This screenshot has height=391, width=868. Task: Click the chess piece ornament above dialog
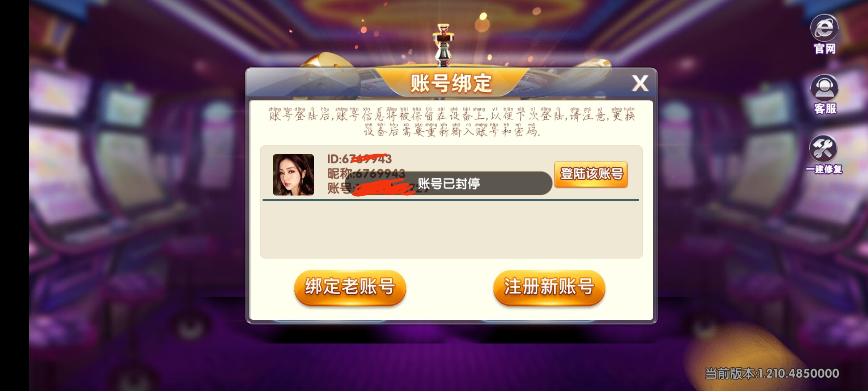443,45
